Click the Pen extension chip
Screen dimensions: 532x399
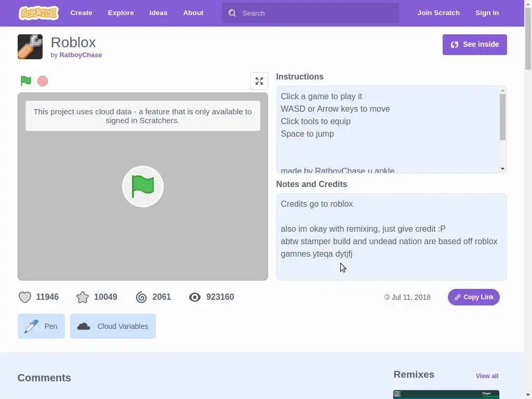[x=41, y=326]
